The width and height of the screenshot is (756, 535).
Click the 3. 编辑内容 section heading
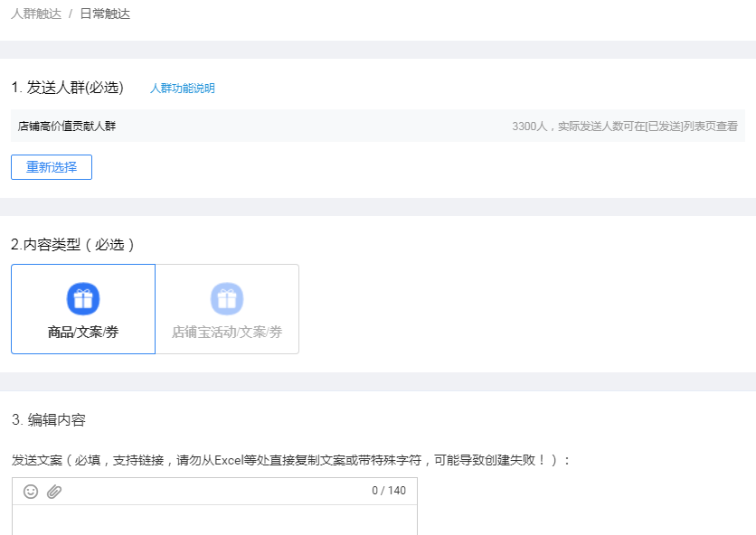tap(49, 419)
